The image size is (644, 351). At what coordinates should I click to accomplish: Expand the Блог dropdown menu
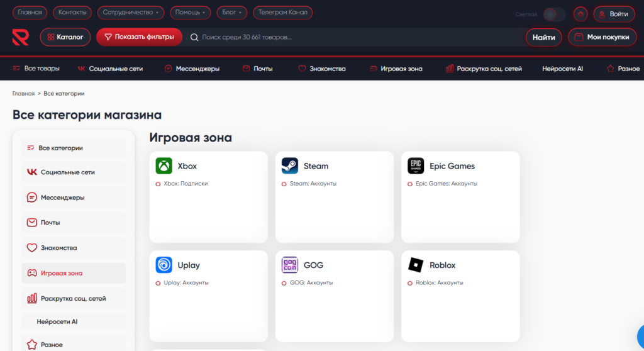coord(231,13)
